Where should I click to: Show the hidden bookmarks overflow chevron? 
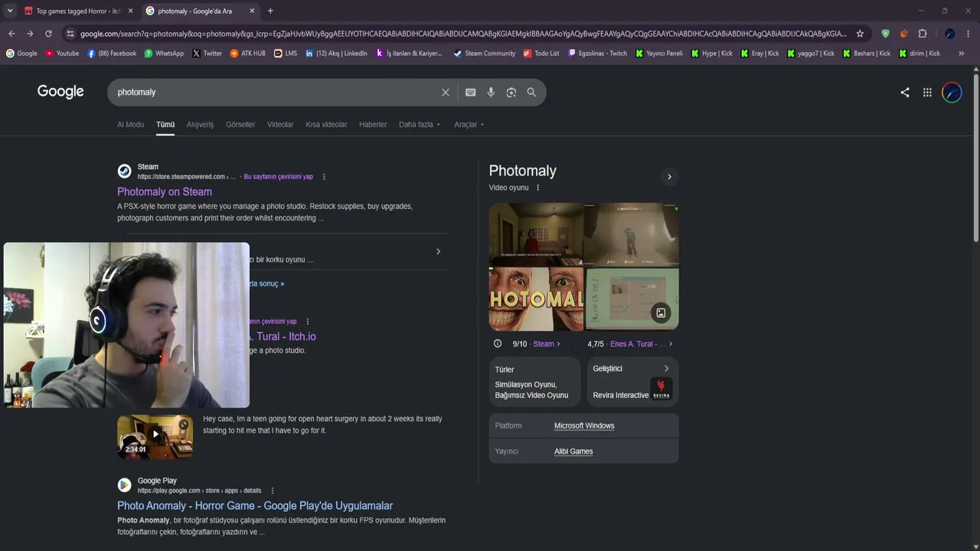962,54
